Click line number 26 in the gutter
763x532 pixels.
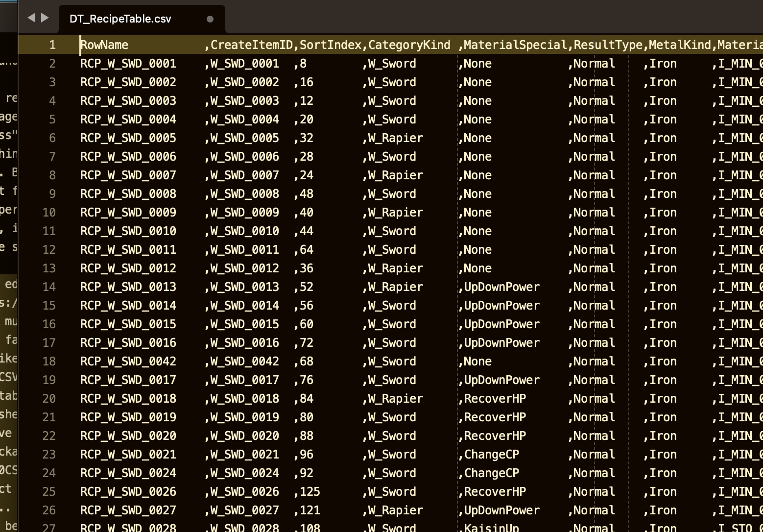(x=49, y=510)
